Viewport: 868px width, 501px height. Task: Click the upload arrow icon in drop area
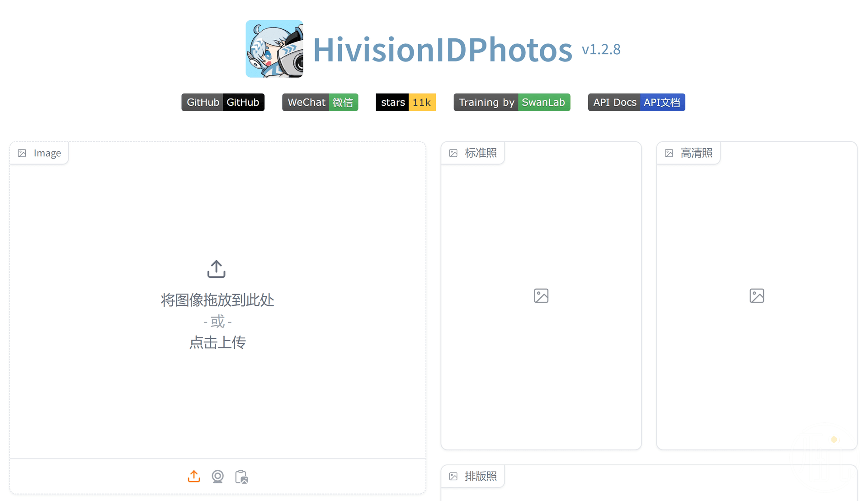pos(217,269)
